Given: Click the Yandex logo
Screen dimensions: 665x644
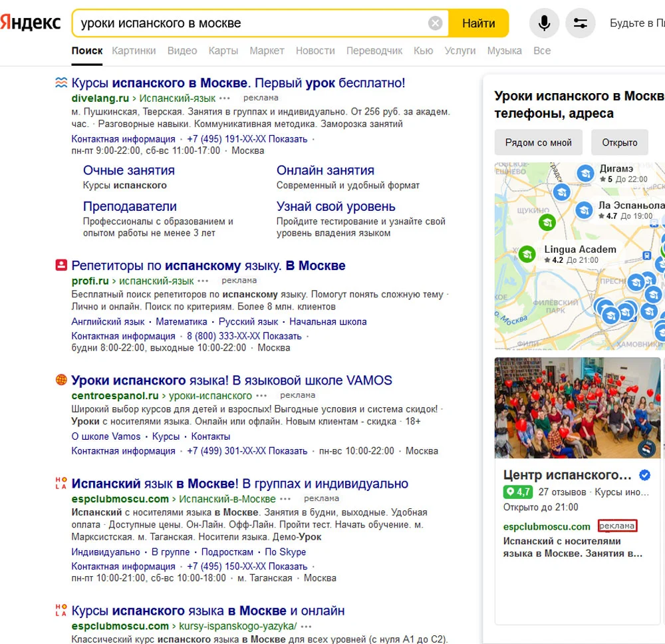Looking at the screenshot, I should [x=31, y=23].
